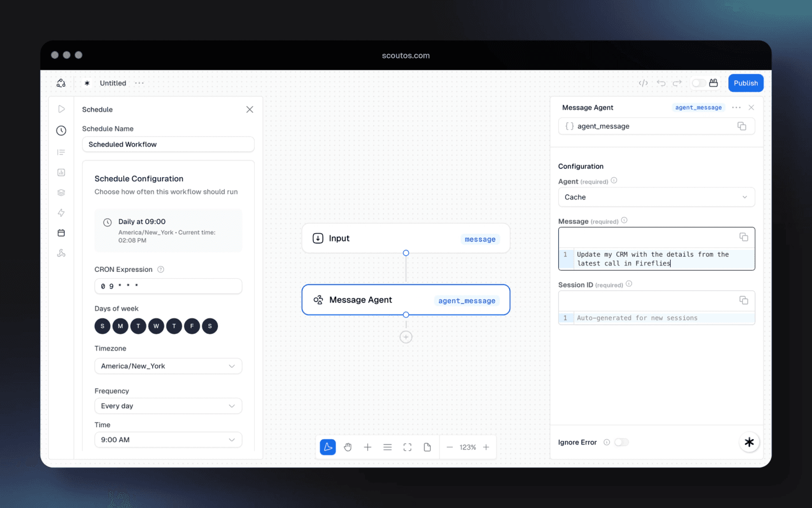This screenshot has width=812, height=508.
Task: Click the calendar icon in left sidebar
Action: click(61, 233)
